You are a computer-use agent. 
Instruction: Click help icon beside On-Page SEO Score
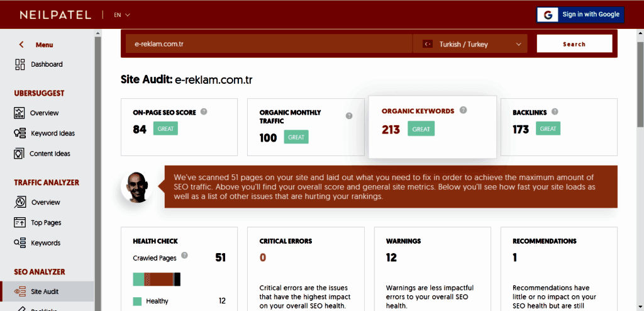coord(204,112)
